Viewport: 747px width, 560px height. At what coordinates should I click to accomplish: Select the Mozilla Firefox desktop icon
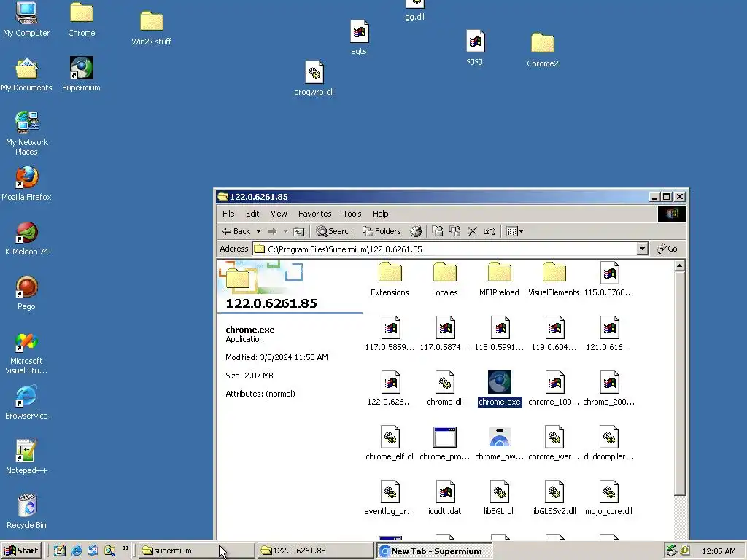[26, 184]
